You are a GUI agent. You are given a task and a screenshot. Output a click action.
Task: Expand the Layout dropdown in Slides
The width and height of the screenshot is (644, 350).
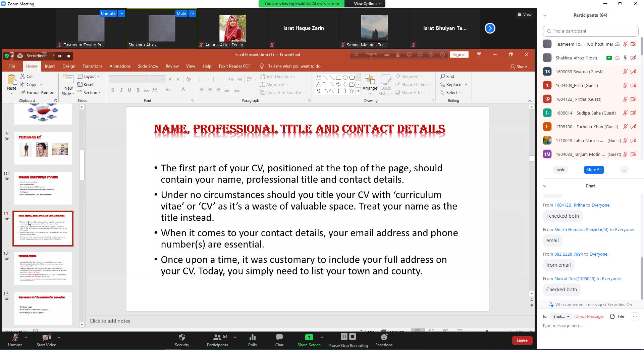click(x=89, y=77)
